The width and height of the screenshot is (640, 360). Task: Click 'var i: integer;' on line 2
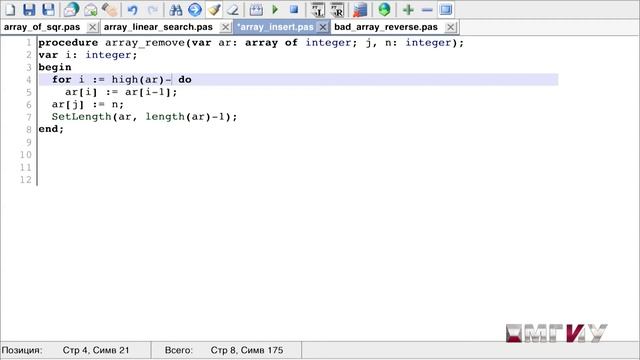click(x=88, y=55)
